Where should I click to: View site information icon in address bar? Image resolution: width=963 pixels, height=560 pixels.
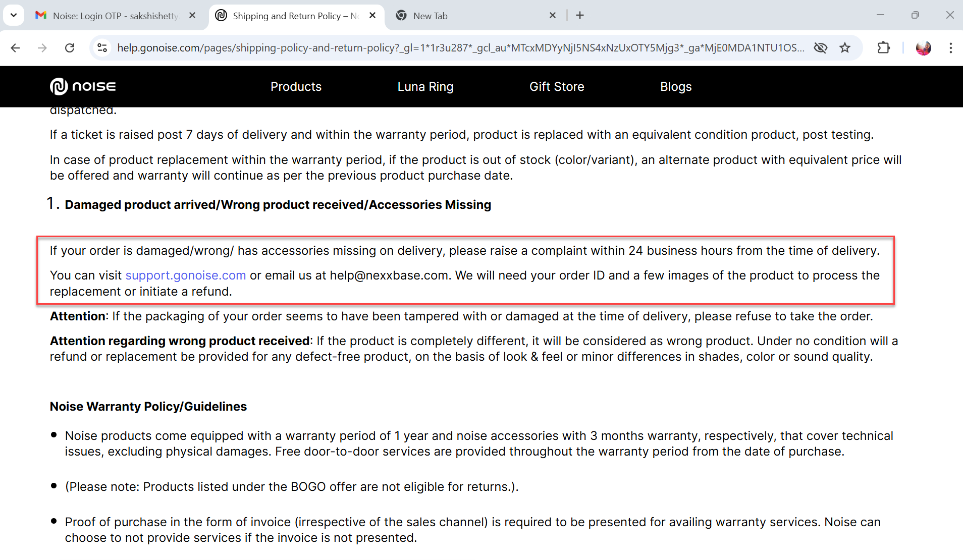click(x=102, y=48)
